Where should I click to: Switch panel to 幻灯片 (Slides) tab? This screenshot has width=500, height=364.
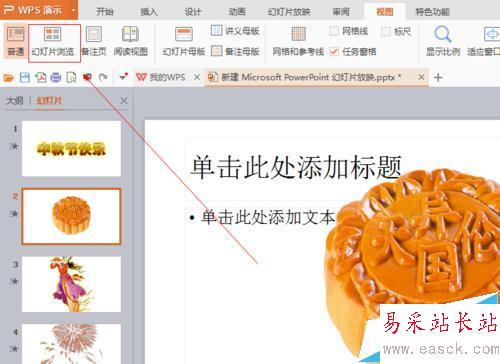click(x=49, y=100)
